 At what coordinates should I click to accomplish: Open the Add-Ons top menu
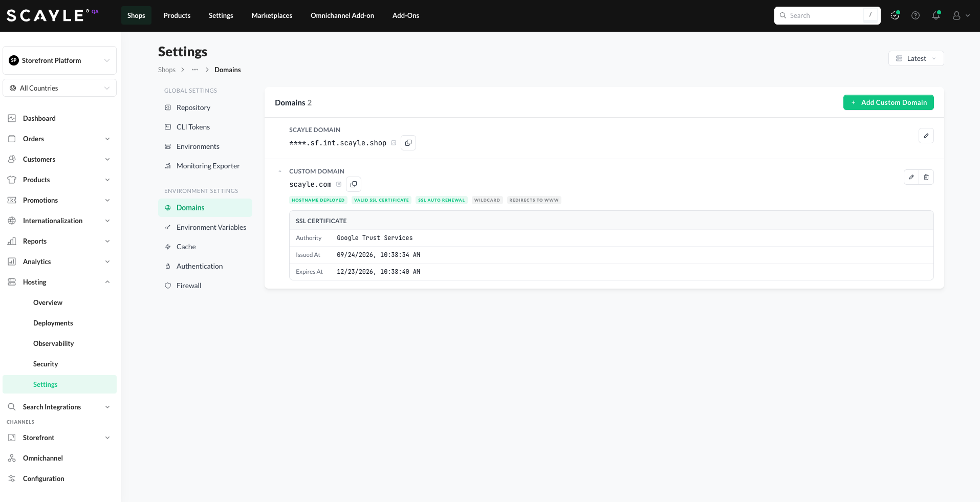[406, 15]
